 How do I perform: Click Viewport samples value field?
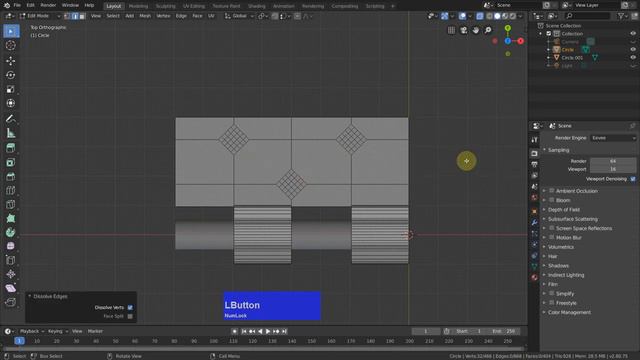(613, 169)
